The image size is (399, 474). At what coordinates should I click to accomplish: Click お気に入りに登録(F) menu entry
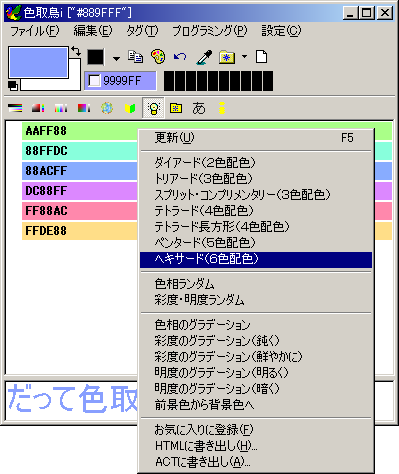pos(256,429)
